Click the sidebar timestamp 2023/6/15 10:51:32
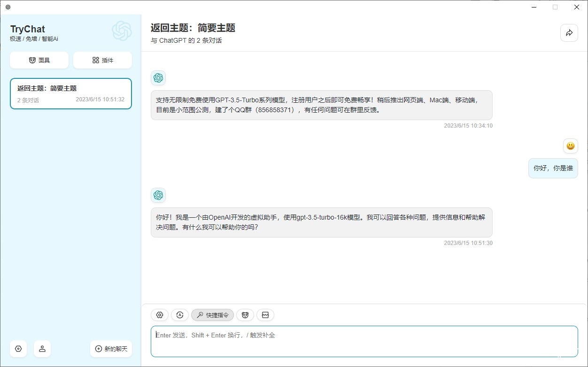588x367 pixels. click(x=100, y=99)
